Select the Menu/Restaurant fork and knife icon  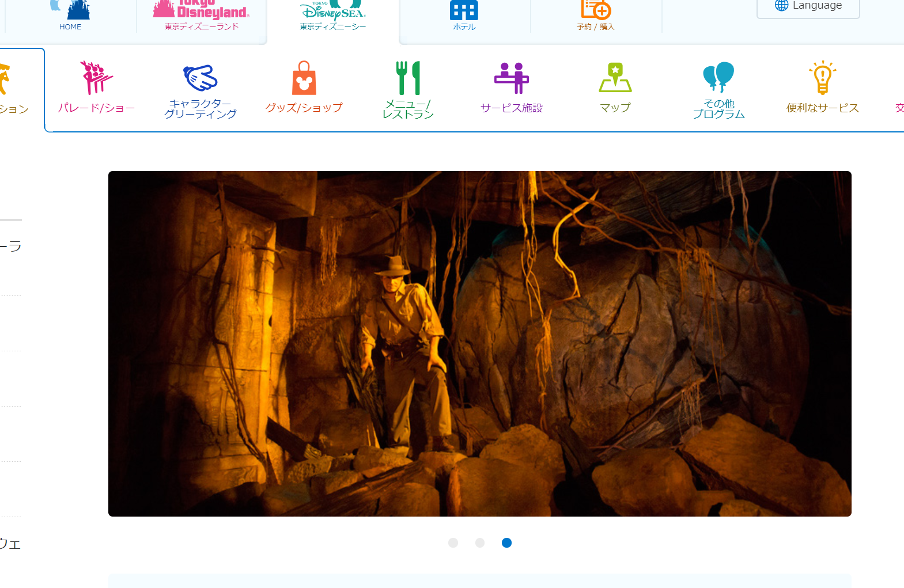point(408,78)
